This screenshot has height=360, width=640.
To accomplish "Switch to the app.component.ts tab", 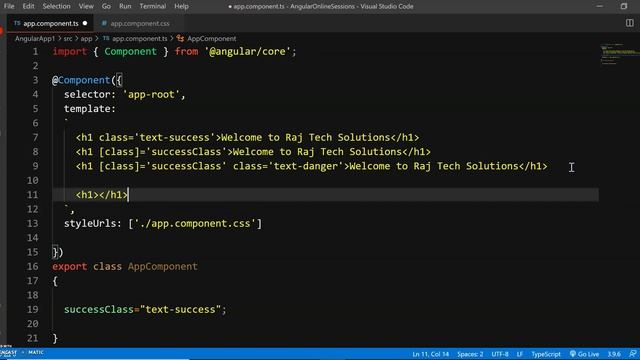I will (x=51, y=23).
